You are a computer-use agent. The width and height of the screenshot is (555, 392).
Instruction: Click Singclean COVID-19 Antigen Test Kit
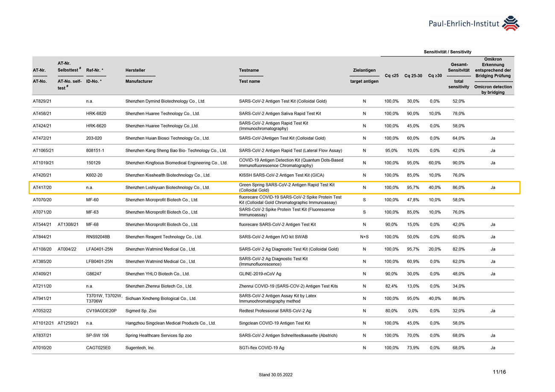pos(275,323)
